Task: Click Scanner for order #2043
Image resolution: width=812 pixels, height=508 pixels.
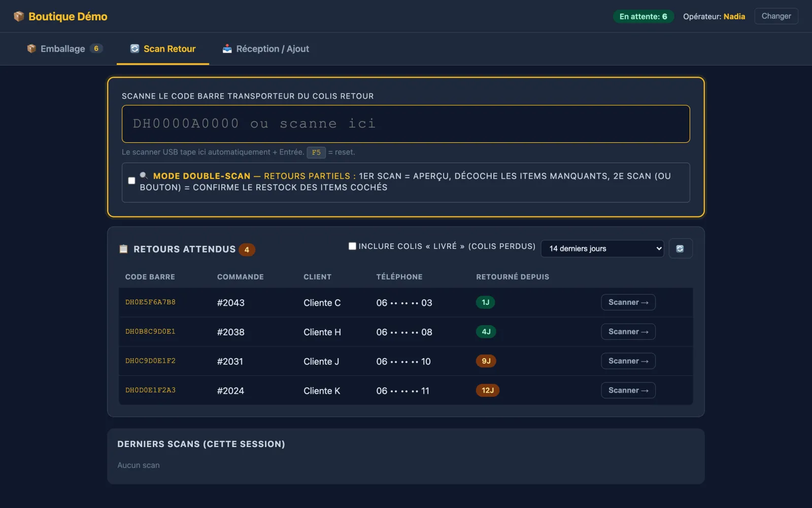Action: coord(628,302)
